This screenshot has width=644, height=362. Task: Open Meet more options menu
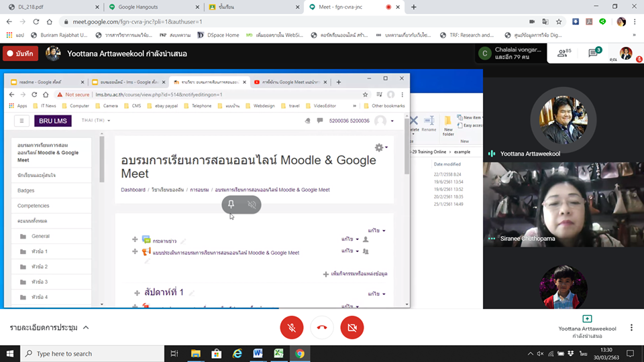pos(631,328)
